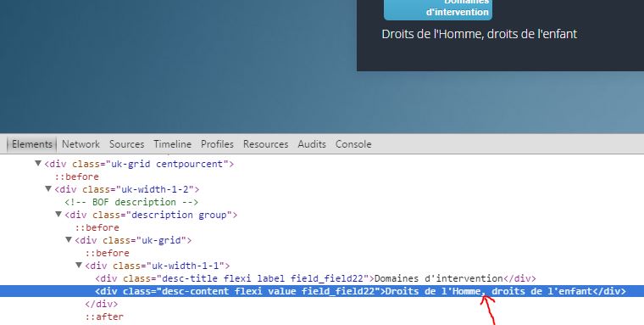Open the Timeline panel tab
Viewport: 644px width, 325px height.
(x=173, y=144)
